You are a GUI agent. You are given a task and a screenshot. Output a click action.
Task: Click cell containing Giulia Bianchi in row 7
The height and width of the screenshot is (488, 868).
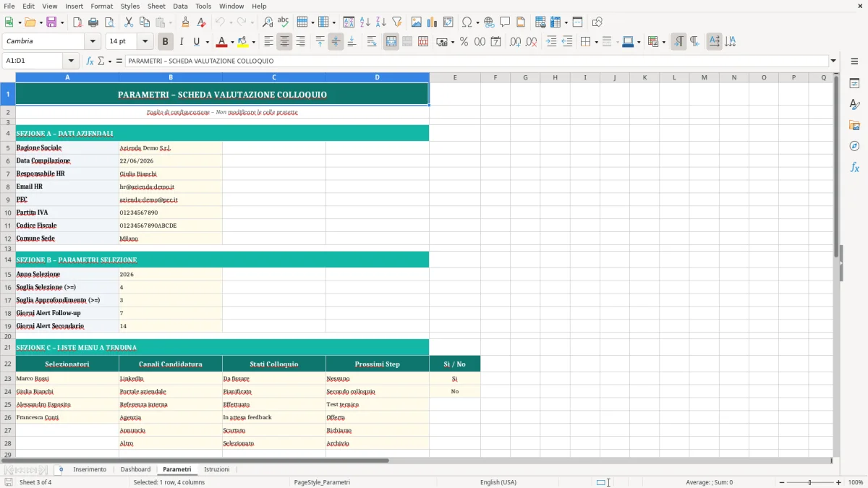click(x=171, y=174)
